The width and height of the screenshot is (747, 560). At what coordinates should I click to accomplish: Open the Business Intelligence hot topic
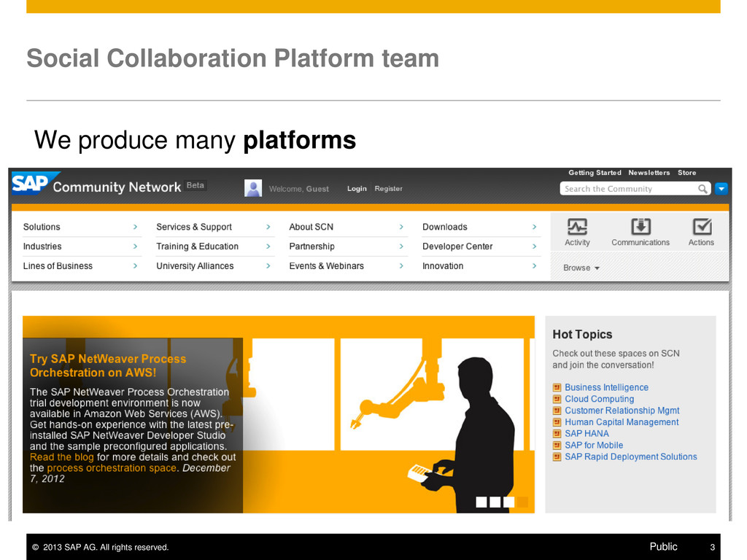pos(606,387)
